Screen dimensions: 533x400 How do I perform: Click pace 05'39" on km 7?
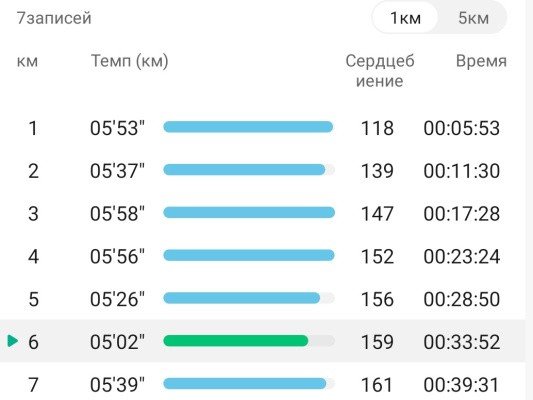(117, 385)
